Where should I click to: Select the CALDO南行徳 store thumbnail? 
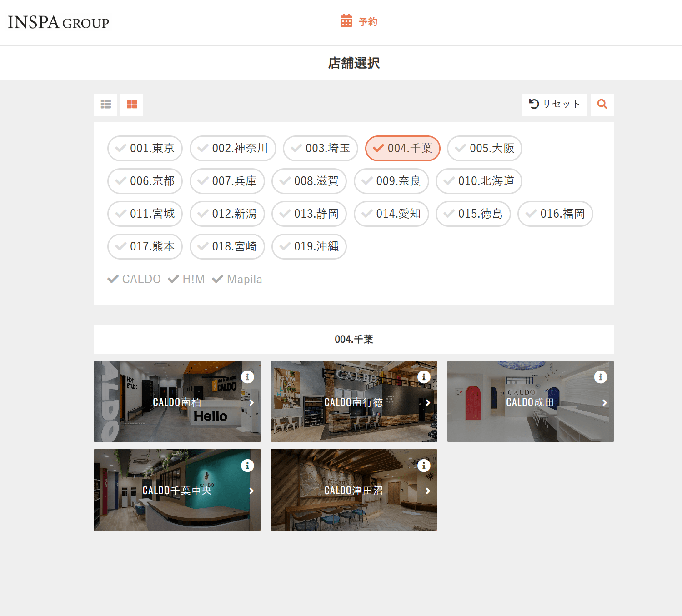[354, 401]
